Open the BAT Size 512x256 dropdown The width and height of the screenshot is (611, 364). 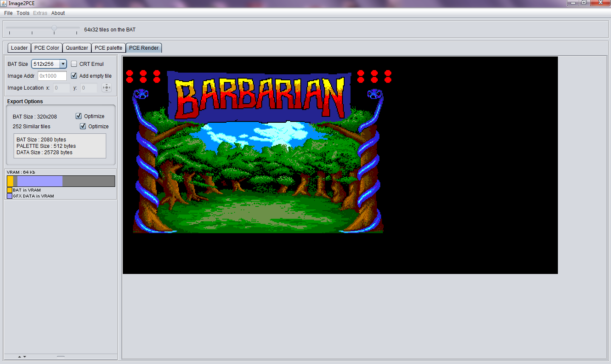tap(49, 64)
